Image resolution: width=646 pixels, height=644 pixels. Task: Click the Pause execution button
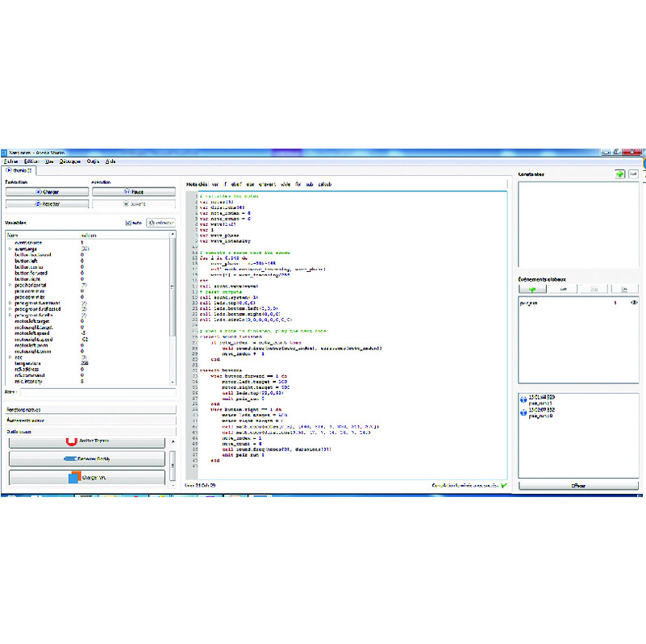pos(134,192)
